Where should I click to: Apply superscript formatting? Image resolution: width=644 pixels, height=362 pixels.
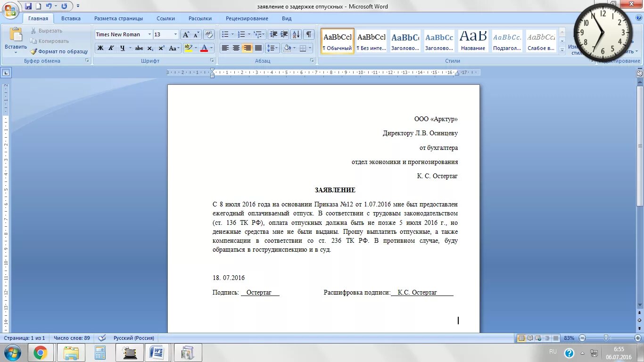coord(161,48)
